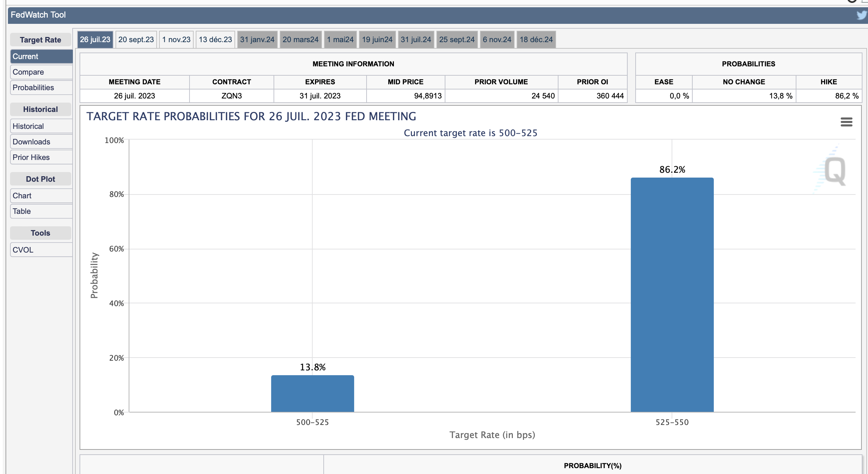Open the Dot Plot Chart view
Viewport: 868px width, 474px height.
[41, 196]
